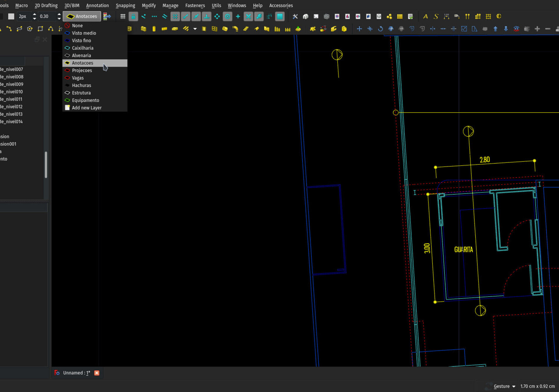The width and height of the screenshot is (559, 392).
Task: Toggle snap midpoint
Action: pos(196,17)
